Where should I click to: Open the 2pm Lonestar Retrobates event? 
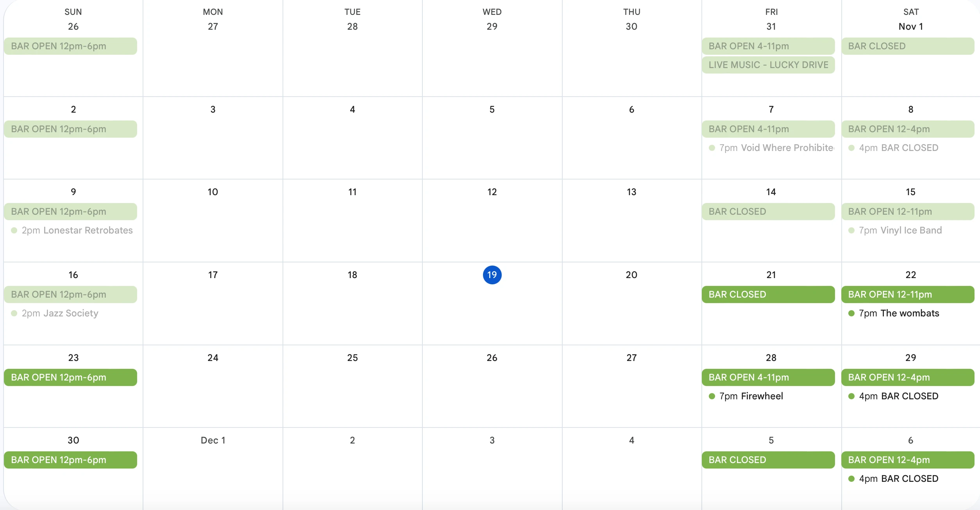tap(77, 230)
